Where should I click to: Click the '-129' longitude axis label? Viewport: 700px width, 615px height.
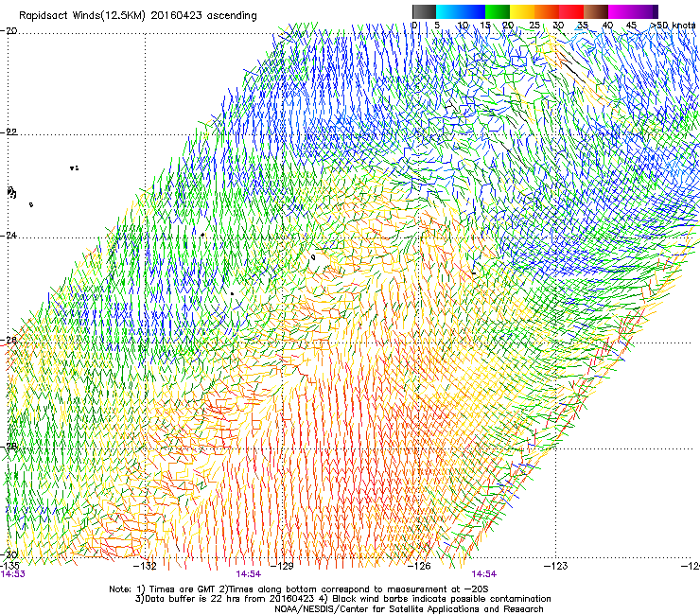pos(282,566)
